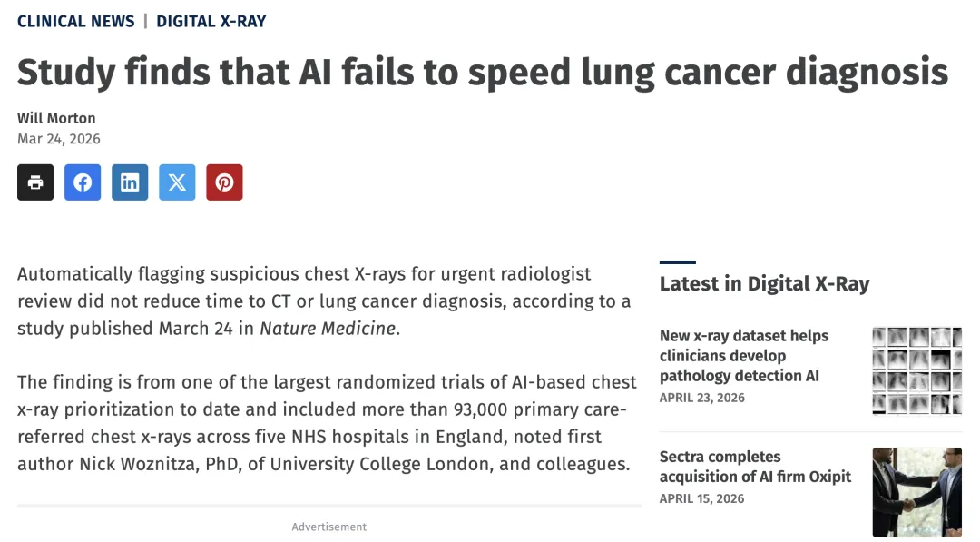Click the Nature Medicine journal name
Viewport: 980px width, 542px height.
[328, 329]
